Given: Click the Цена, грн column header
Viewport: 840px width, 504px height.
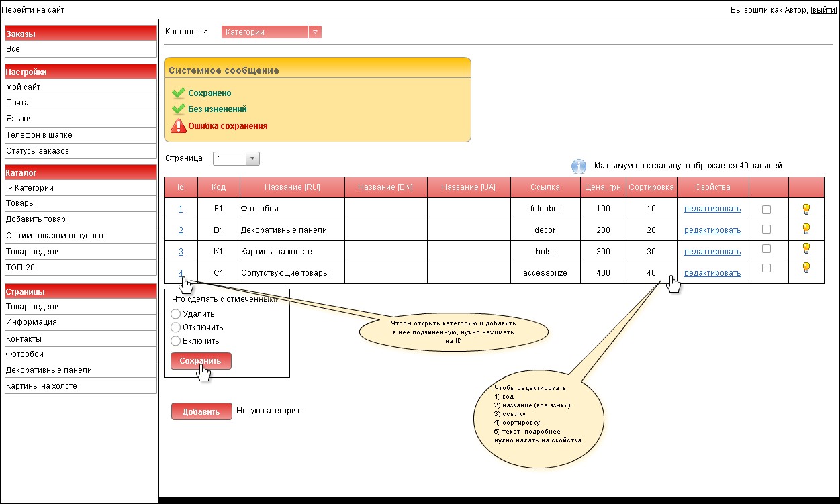Looking at the screenshot, I should (x=603, y=187).
